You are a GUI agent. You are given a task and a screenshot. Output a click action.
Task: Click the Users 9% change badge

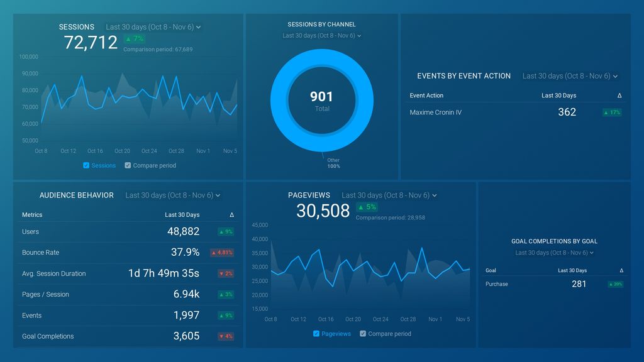pyautogui.click(x=226, y=232)
